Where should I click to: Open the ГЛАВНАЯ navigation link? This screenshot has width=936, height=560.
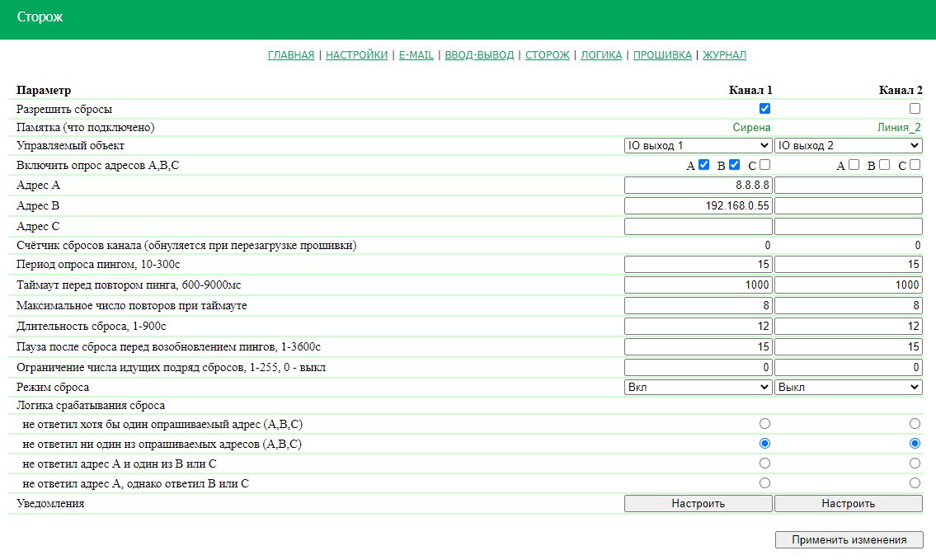click(291, 55)
